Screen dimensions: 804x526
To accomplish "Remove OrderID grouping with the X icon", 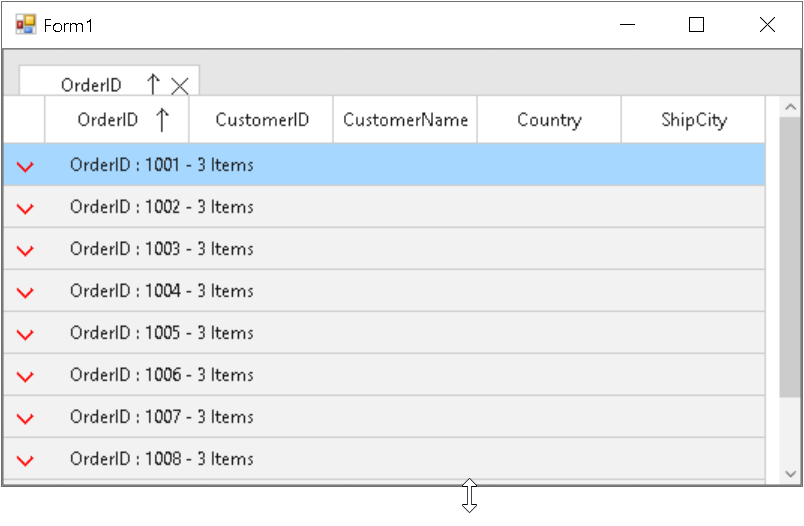I will (180, 86).
